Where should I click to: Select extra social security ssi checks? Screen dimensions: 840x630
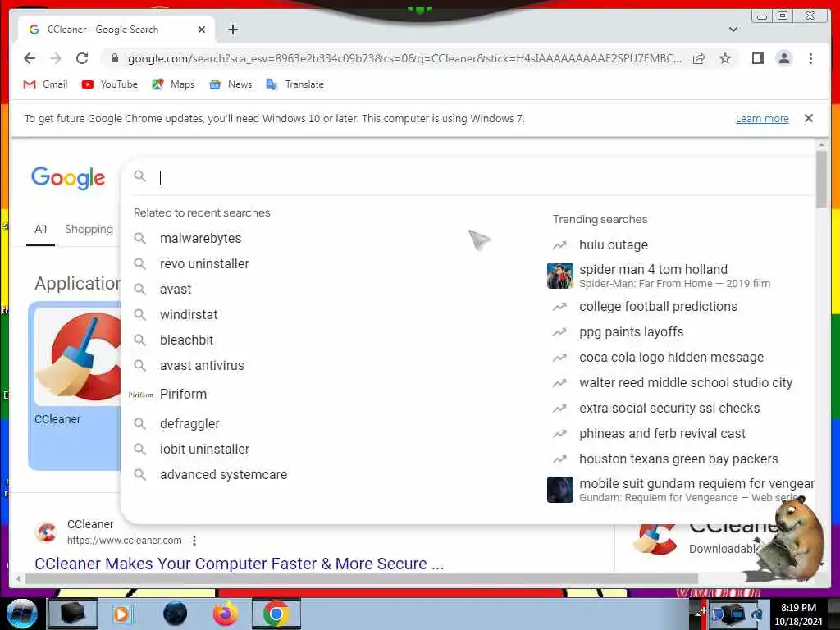(669, 409)
